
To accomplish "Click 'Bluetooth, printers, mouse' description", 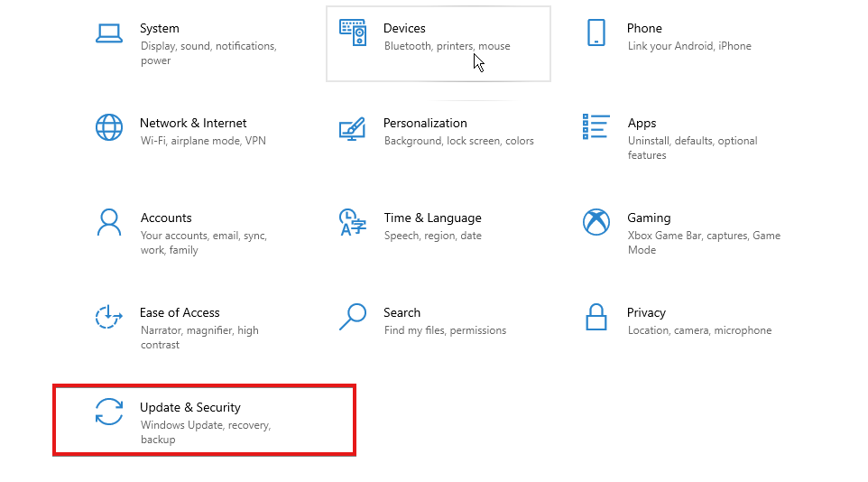I will (x=448, y=46).
